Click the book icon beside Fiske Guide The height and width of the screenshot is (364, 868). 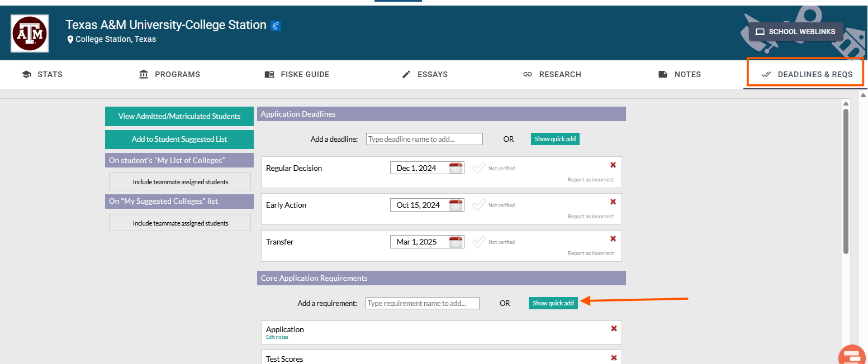pos(269,74)
